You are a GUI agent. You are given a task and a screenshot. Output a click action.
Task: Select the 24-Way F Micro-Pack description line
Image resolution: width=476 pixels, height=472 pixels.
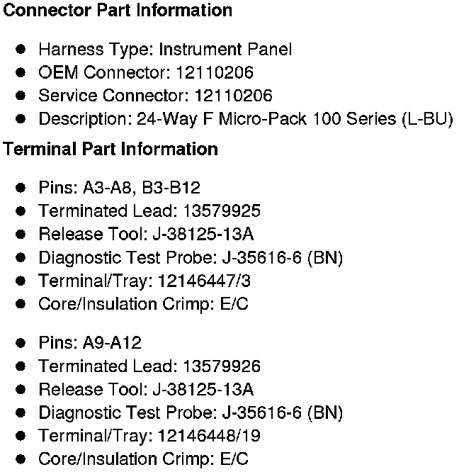pos(245,118)
